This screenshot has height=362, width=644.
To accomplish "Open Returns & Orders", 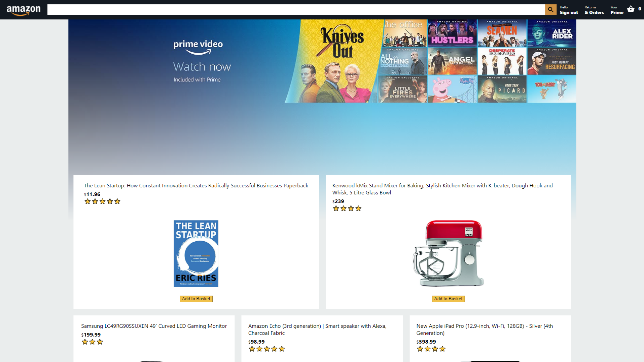I will pyautogui.click(x=594, y=10).
